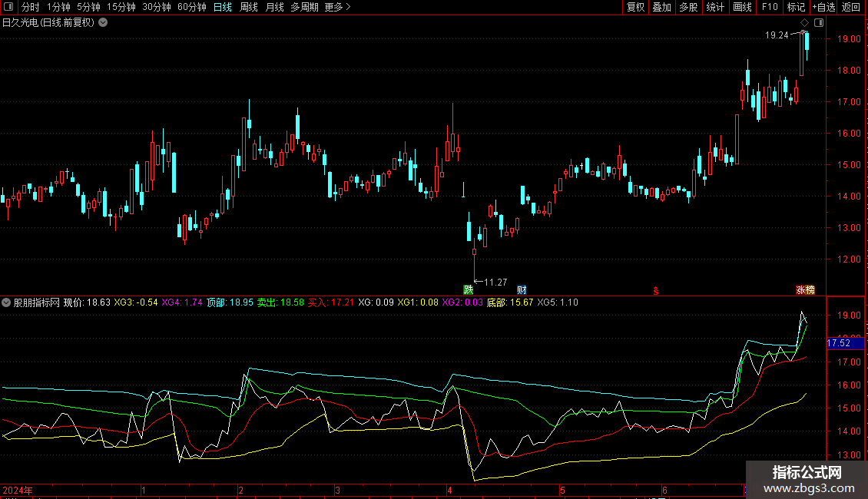Click the 多股 multi-stock button
Viewport: 868px width, 499px height.
pyautogui.click(x=689, y=7)
